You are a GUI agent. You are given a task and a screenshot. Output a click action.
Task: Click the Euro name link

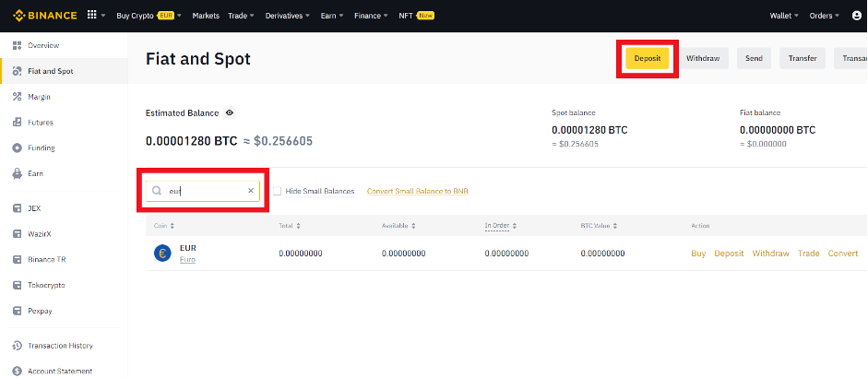point(187,259)
